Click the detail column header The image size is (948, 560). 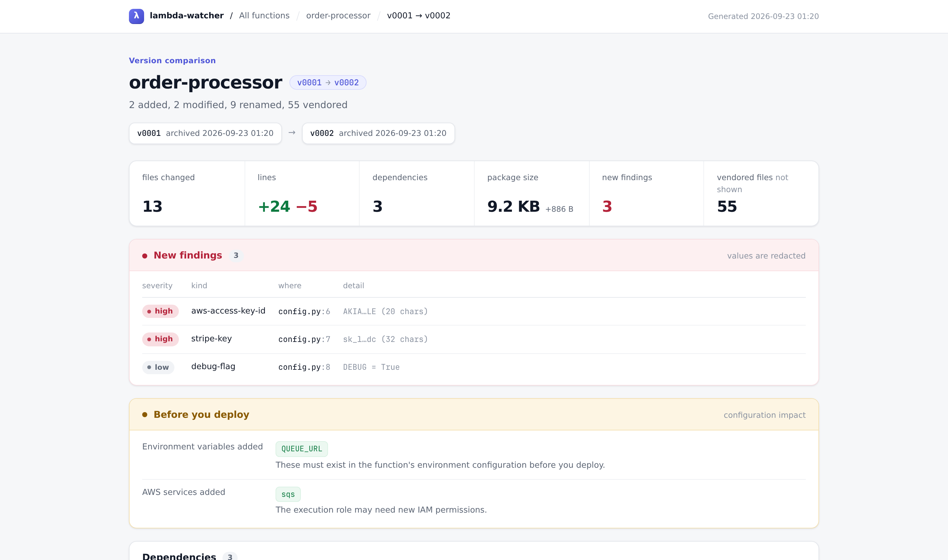pyautogui.click(x=354, y=286)
